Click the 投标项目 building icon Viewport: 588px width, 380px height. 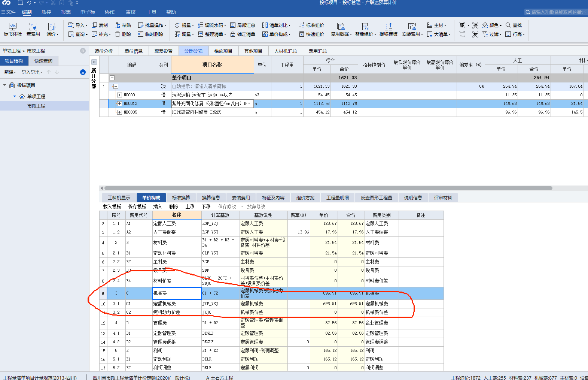[12, 85]
